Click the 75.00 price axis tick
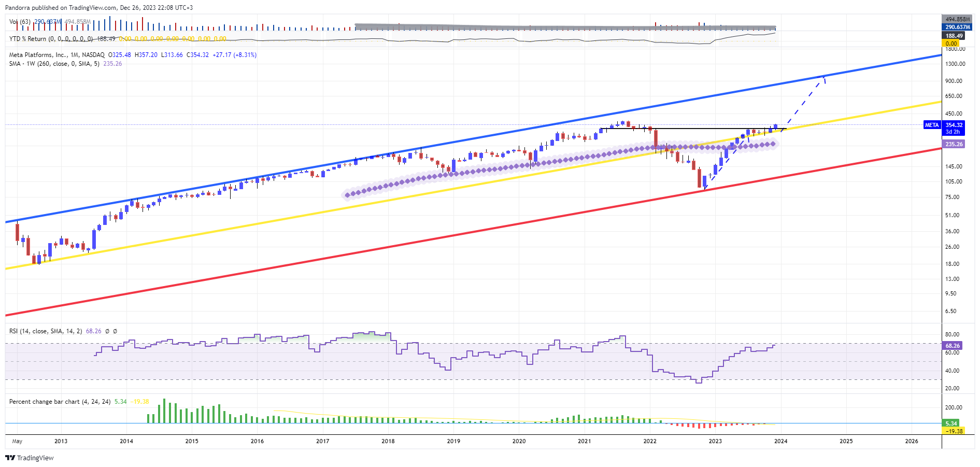Screen dimensions: 980x467 pos(952,197)
